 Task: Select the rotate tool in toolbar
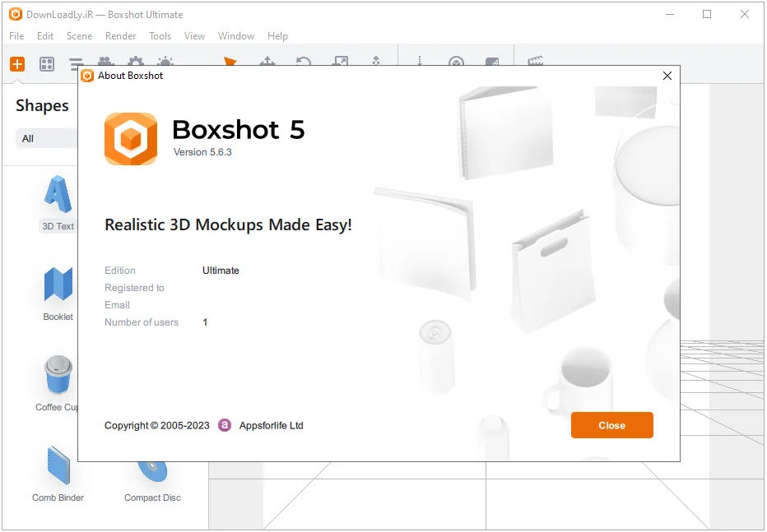[x=304, y=61]
